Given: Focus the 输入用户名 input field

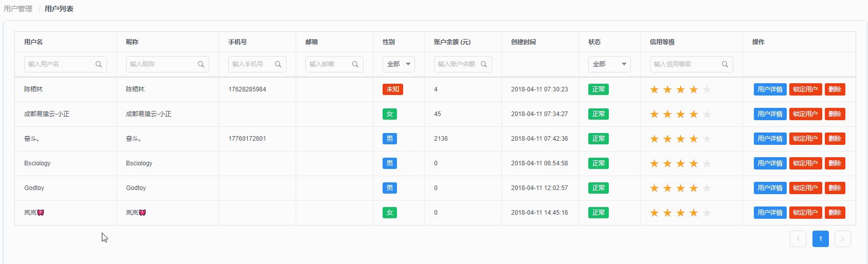Looking at the screenshot, I should click(x=65, y=64).
